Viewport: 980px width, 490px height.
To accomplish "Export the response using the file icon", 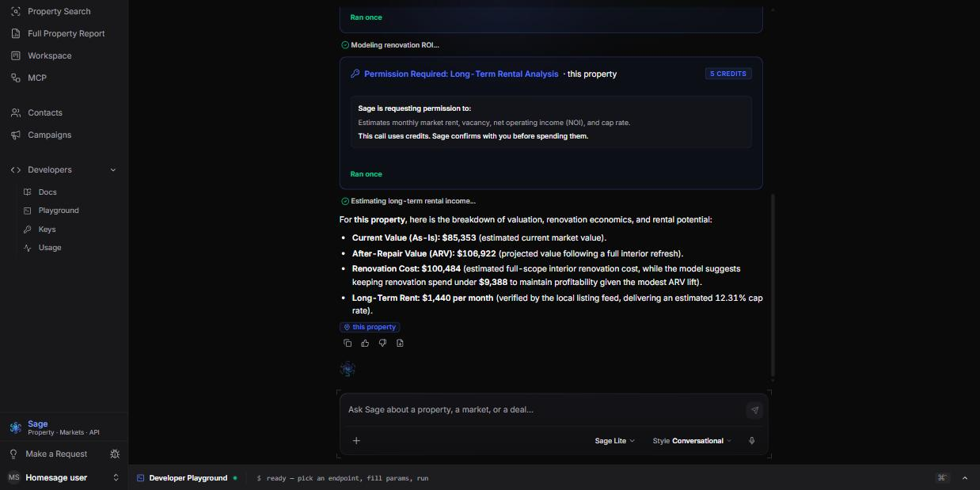I will tap(400, 343).
